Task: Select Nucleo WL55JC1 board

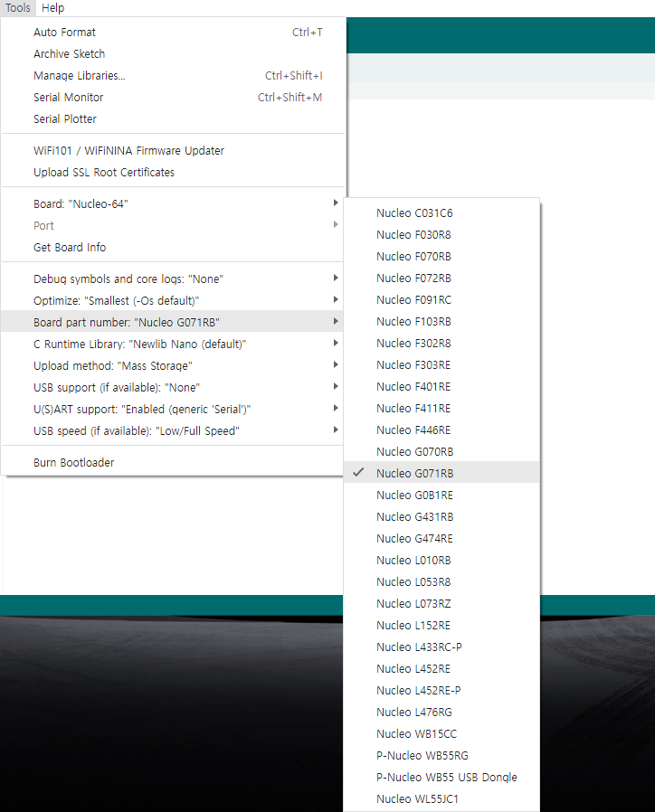Action: click(x=441, y=800)
